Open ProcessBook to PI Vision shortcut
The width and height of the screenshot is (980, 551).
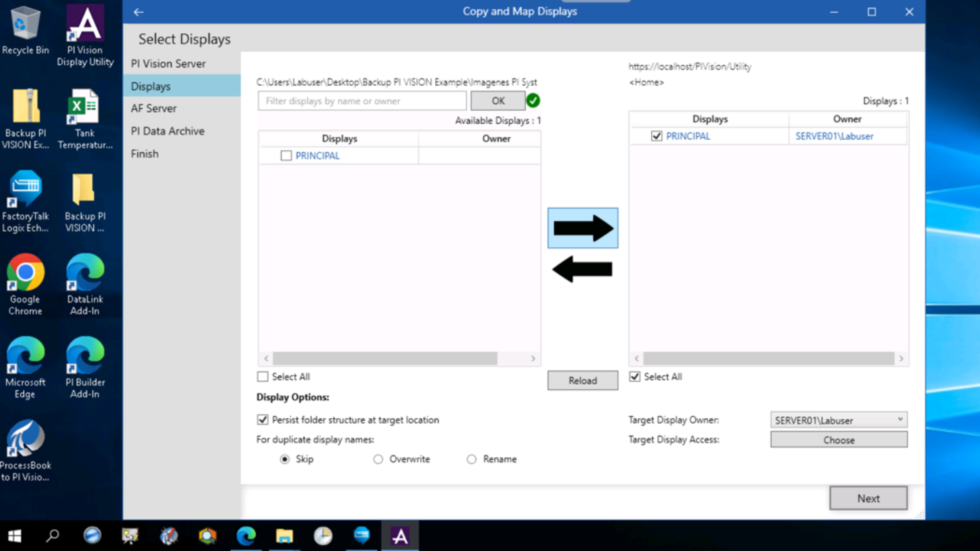[25, 451]
